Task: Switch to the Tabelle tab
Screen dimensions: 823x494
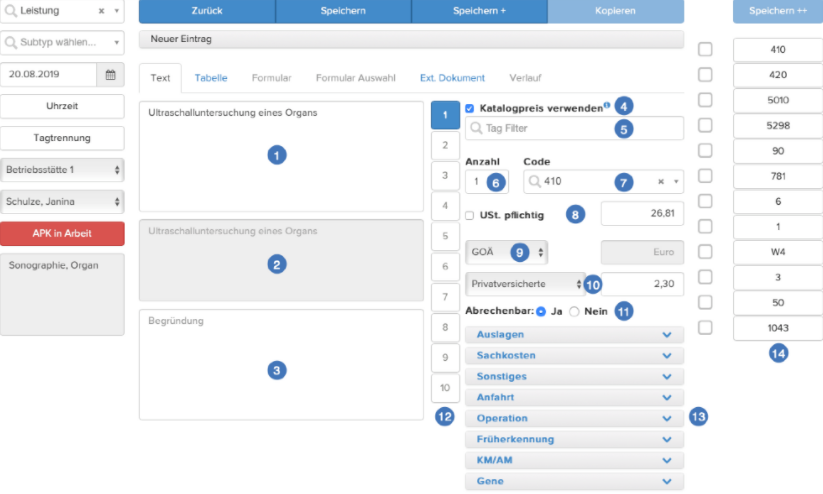Action: [211, 78]
